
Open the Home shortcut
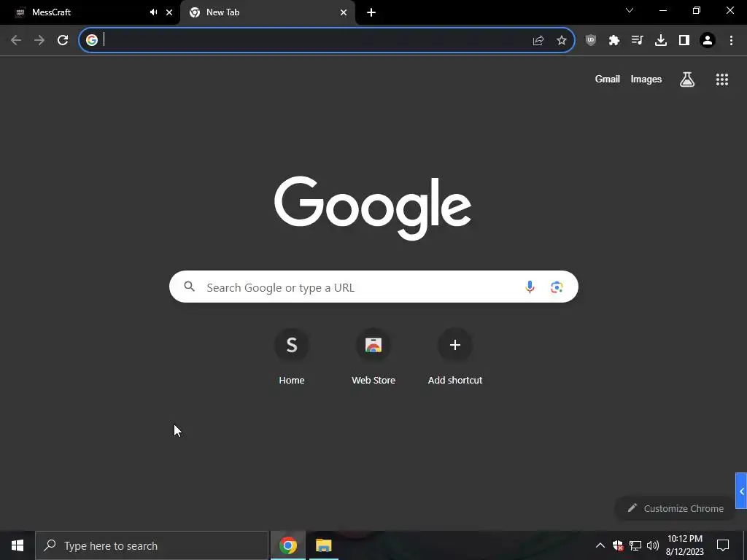[292, 356]
